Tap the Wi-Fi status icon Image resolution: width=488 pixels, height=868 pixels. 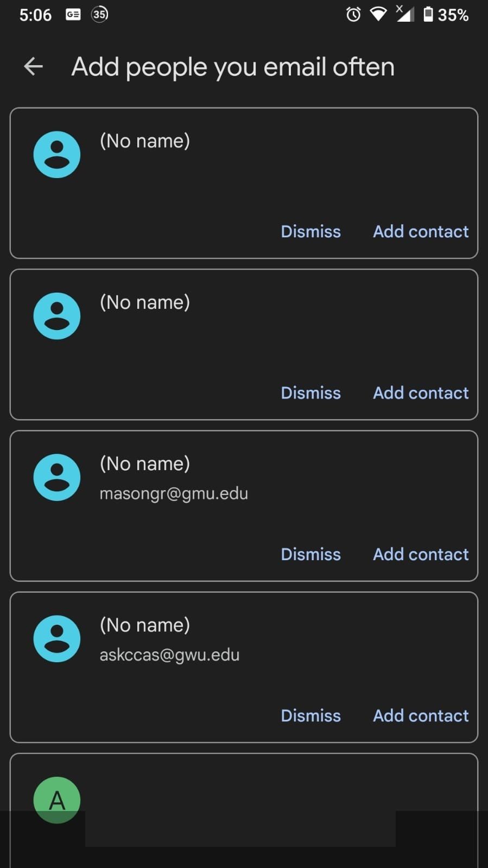(378, 14)
